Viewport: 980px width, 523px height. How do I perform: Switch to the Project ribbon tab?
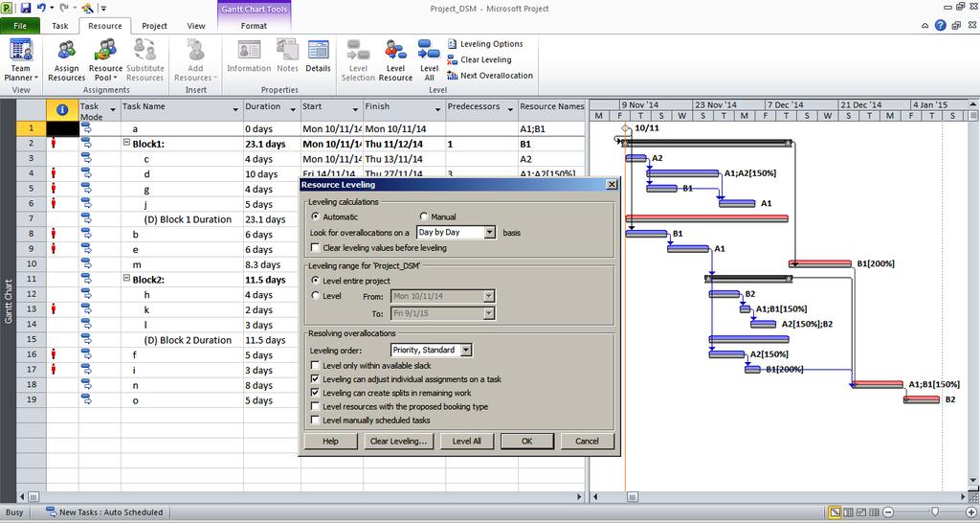154,26
